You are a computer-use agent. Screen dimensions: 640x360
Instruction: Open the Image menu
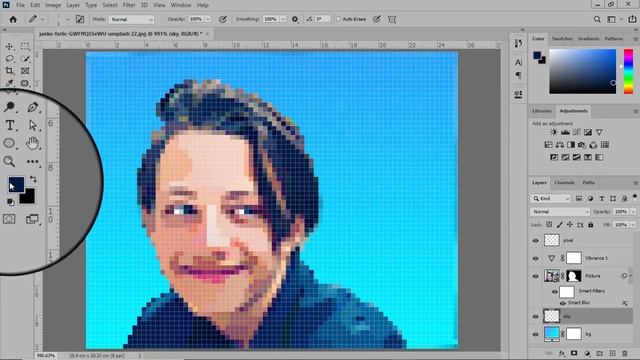(53, 5)
